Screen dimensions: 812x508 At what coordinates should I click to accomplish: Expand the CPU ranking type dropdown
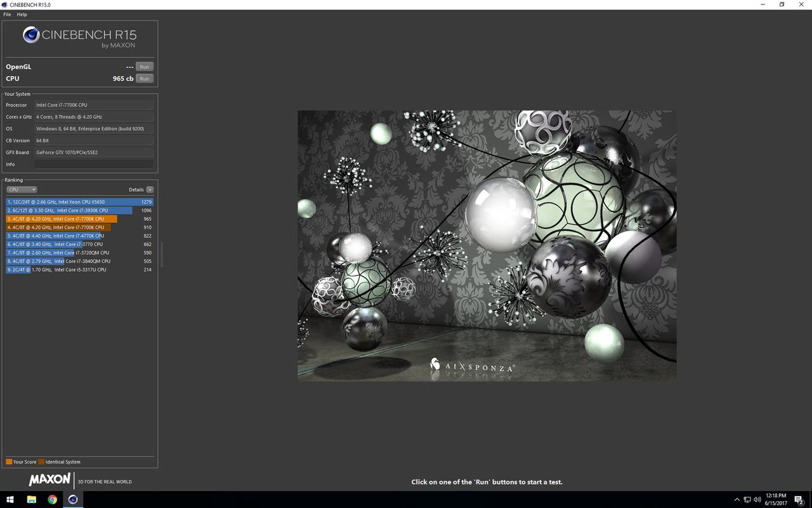(x=22, y=190)
